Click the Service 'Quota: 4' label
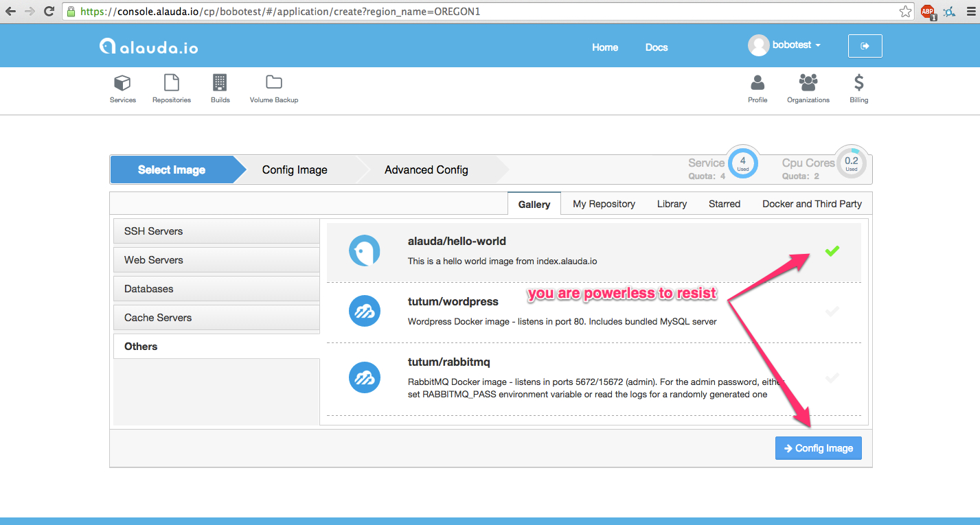The width and height of the screenshot is (980, 525). pos(707,176)
